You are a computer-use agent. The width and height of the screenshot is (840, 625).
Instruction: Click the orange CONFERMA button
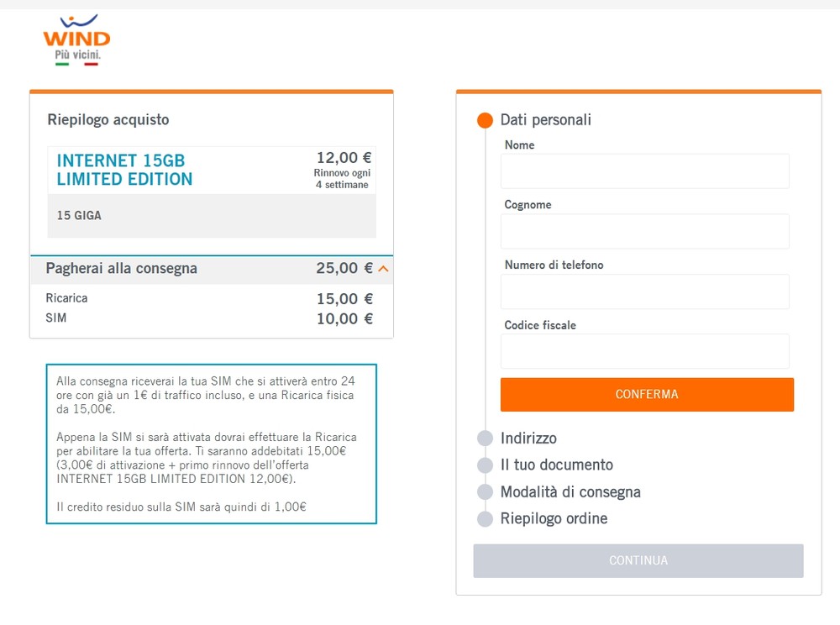click(647, 395)
